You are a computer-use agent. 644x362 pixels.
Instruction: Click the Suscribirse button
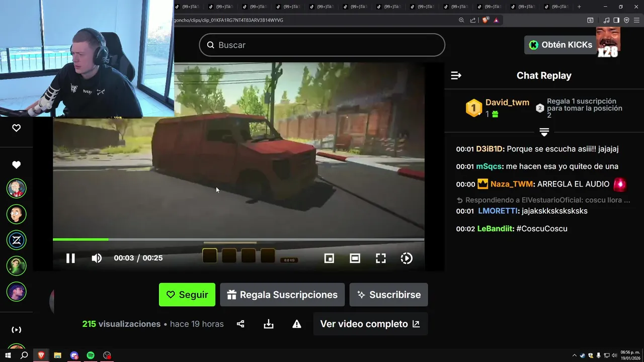[x=389, y=295]
